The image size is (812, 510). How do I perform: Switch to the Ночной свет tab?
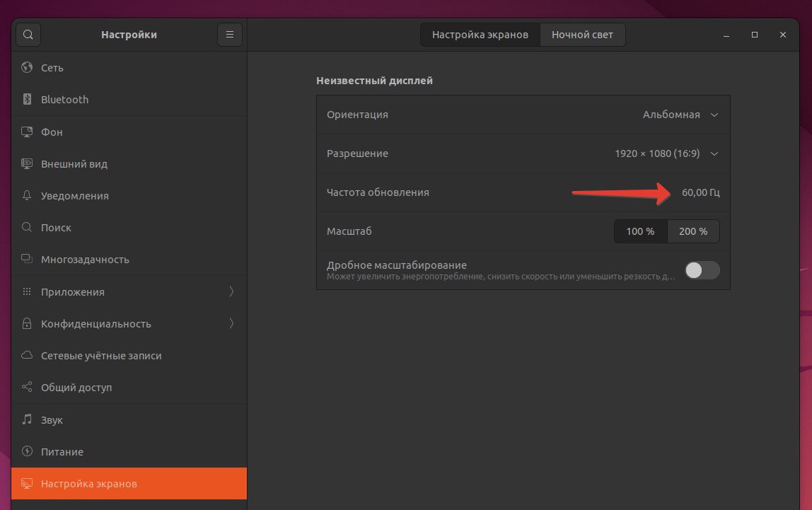tap(582, 35)
